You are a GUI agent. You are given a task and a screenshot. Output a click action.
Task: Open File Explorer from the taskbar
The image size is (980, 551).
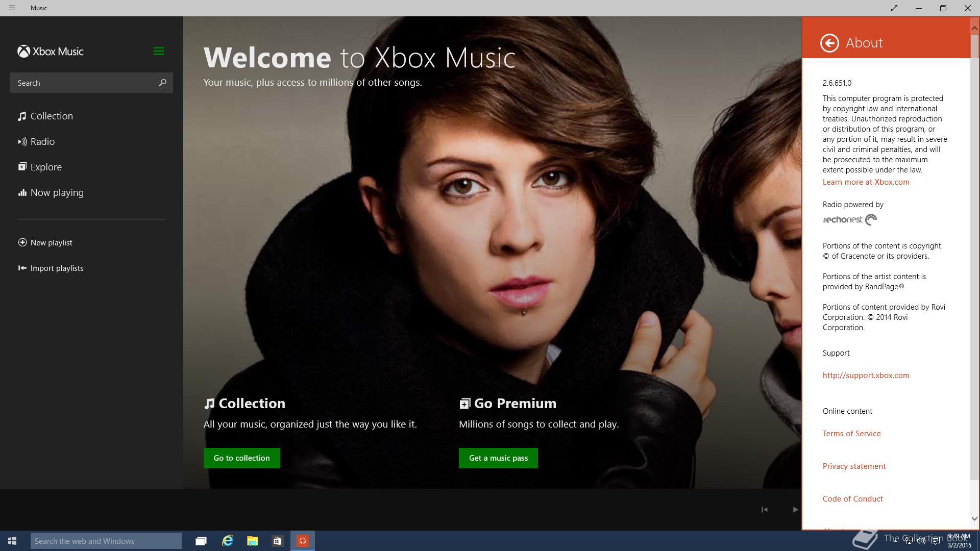pos(253,541)
